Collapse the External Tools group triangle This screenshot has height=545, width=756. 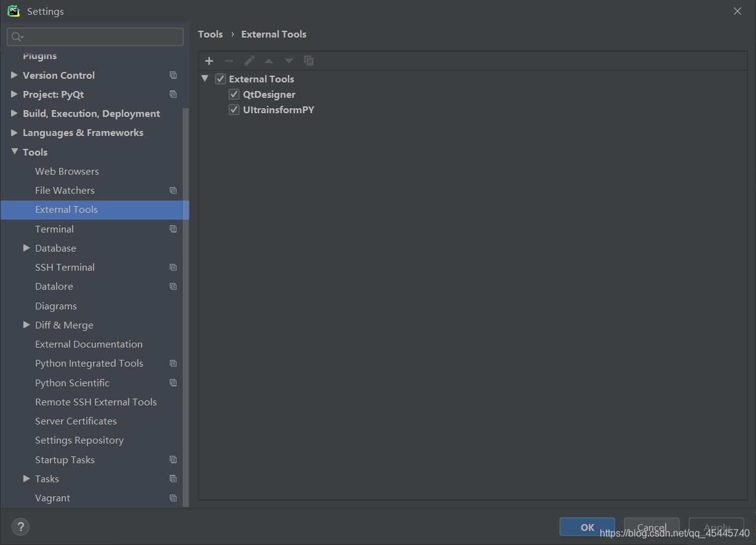tap(205, 79)
